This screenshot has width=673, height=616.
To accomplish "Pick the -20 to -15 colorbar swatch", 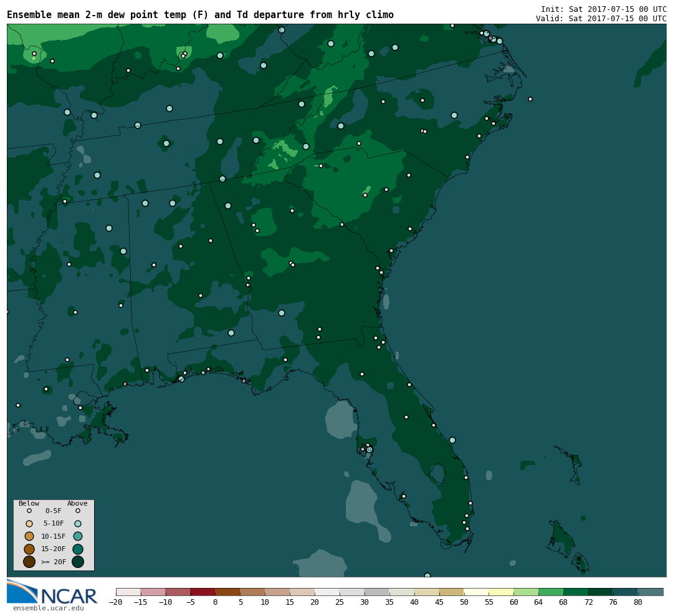I will (x=128, y=592).
